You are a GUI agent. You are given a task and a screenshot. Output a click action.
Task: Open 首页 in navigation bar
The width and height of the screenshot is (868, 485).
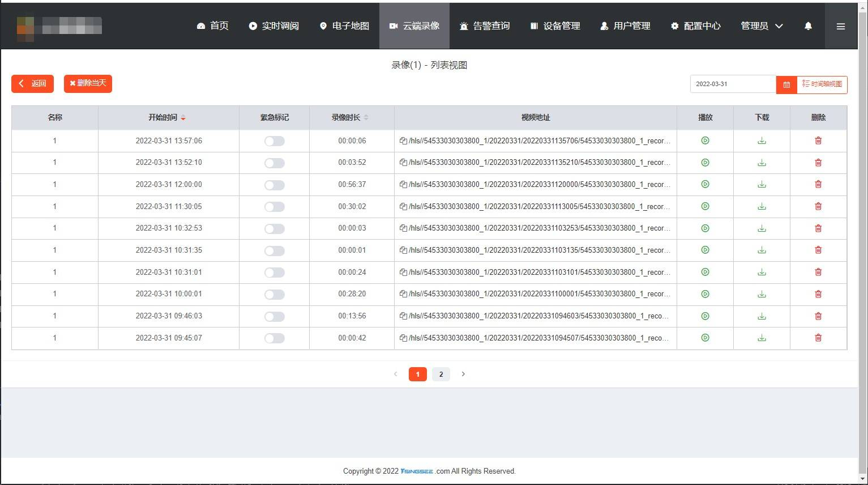tap(212, 26)
